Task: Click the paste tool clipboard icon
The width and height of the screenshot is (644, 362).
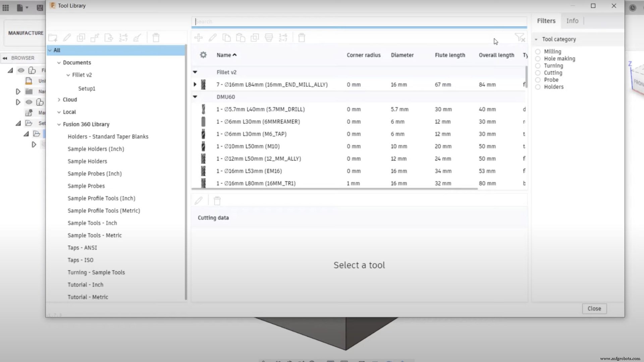Action: 240,38
